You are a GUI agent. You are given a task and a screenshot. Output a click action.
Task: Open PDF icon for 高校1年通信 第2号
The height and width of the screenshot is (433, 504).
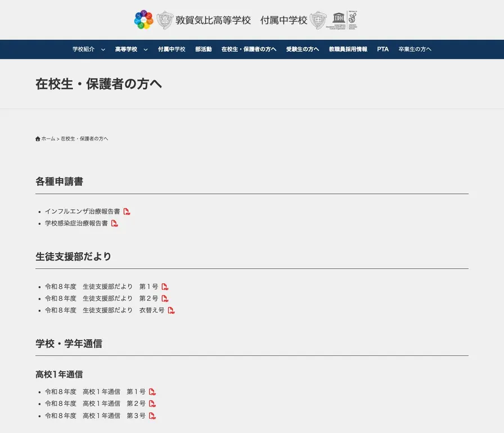[152, 404]
